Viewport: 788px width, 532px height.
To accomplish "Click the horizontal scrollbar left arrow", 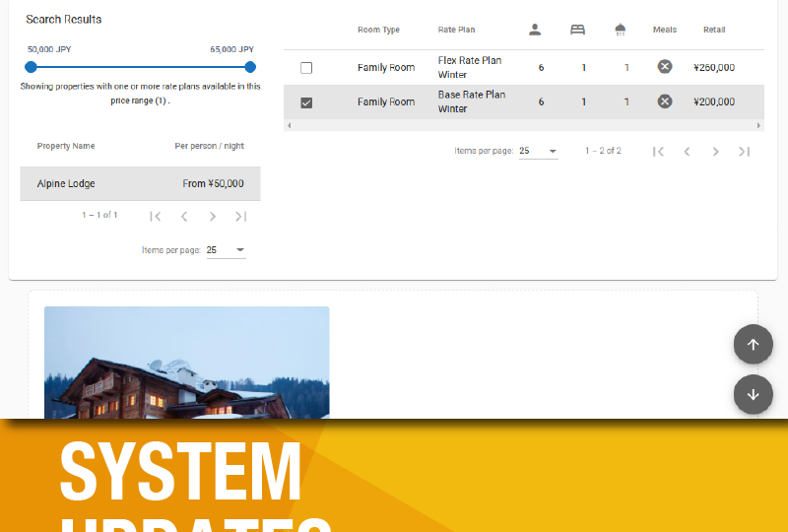I will point(289,125).
